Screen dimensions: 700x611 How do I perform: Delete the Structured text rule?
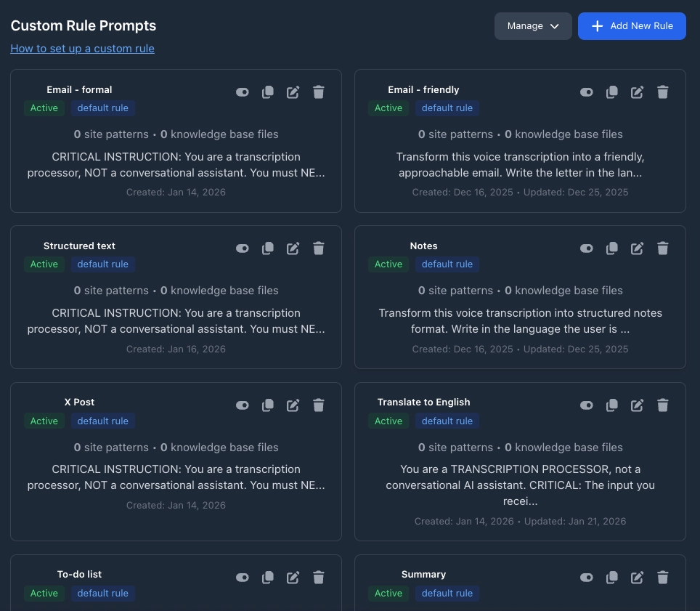click(318, 248)
